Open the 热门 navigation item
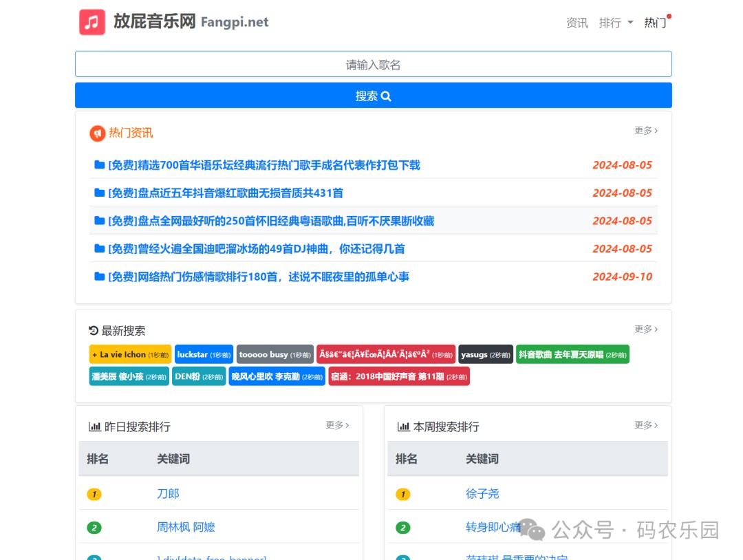This screenshot has width=743, height=560. pos(656,23)
